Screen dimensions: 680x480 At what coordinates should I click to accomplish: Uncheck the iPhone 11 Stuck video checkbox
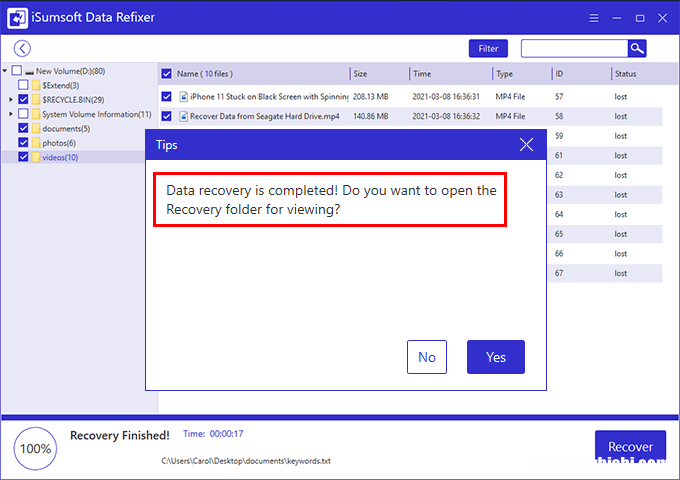click(167, 96)
